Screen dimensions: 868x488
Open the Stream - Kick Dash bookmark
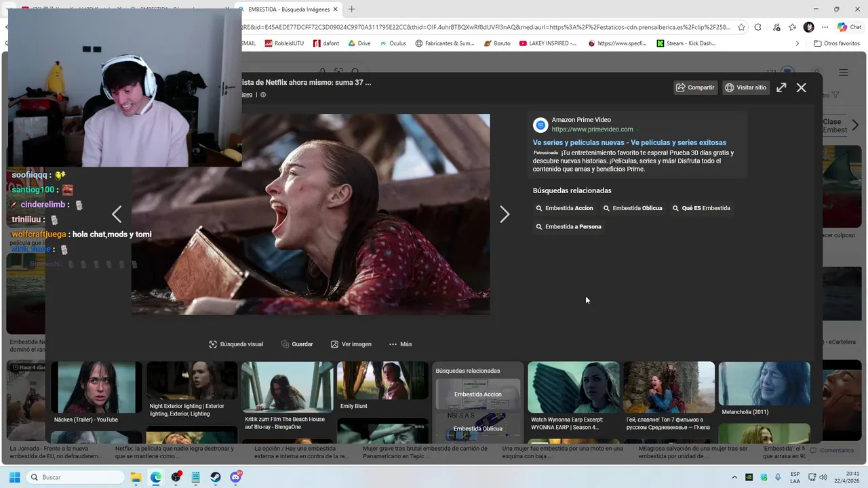[x=686, y=43]
